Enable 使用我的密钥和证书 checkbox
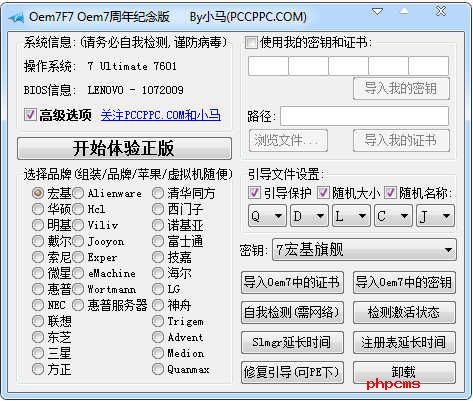473x401 pixels. 251,43
